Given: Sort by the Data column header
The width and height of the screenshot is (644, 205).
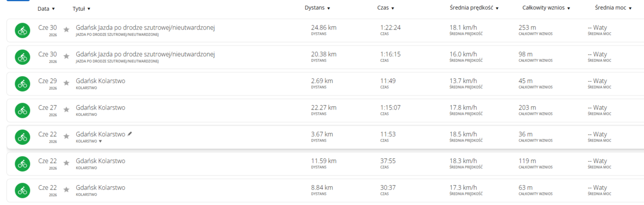Looking at the screenshot, I should (x=46, y=9).
